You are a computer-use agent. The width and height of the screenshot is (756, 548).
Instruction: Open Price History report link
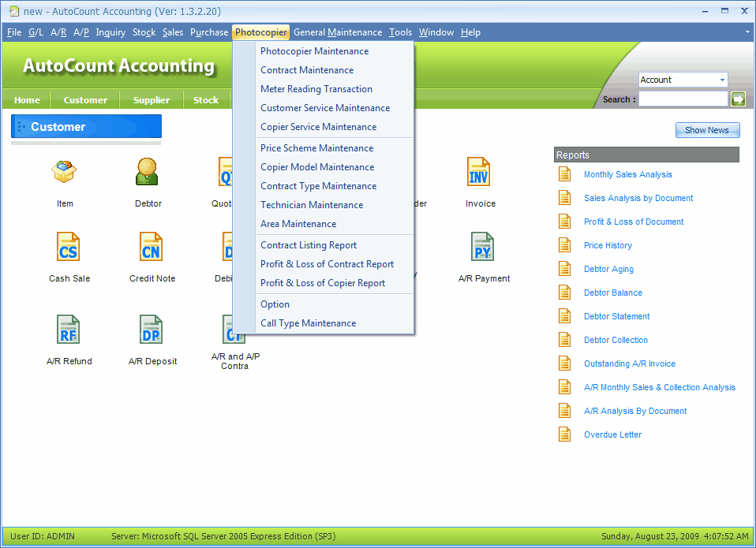pyautogui.click(x=608, y=245)
